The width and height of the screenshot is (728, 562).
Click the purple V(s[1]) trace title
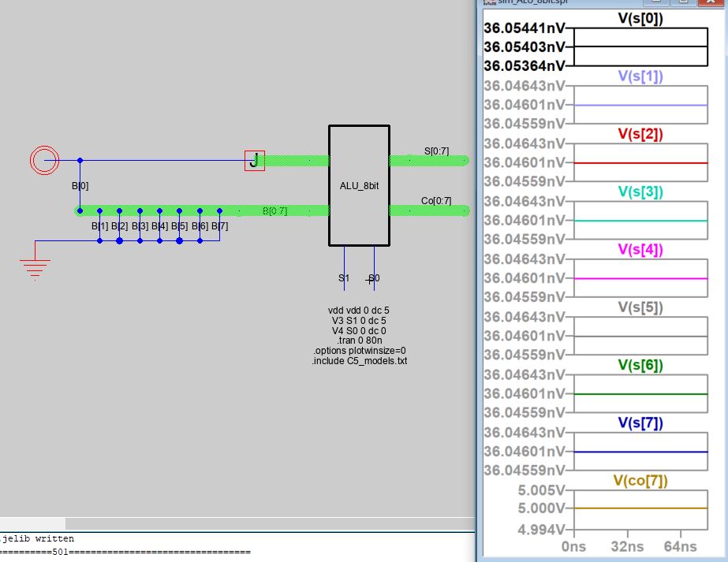coord(640,76)
